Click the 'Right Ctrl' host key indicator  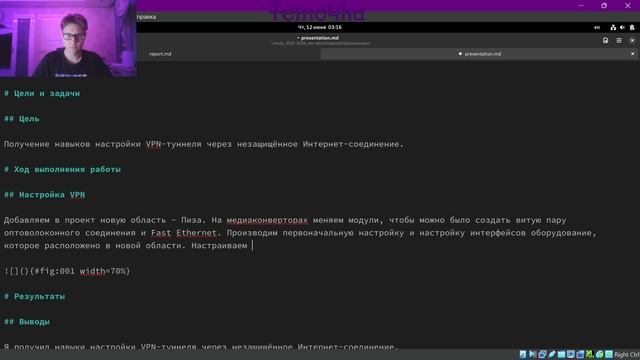point(627,355)
